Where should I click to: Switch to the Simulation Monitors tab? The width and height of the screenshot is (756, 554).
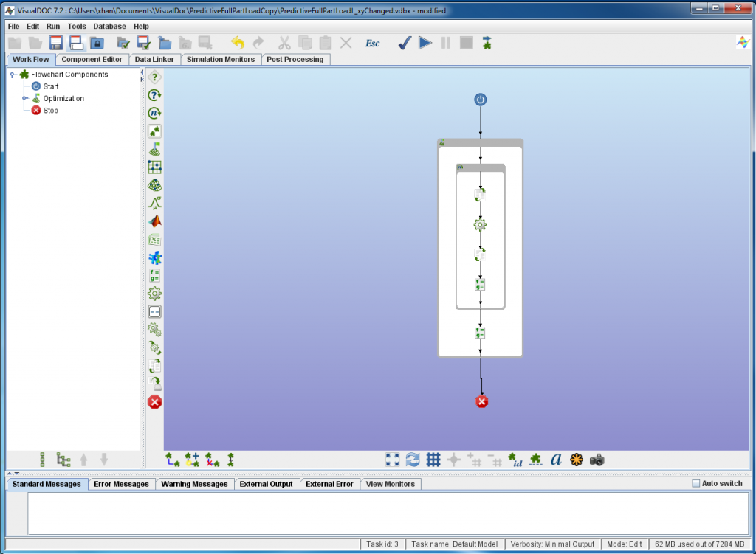[x=220, y=59]
